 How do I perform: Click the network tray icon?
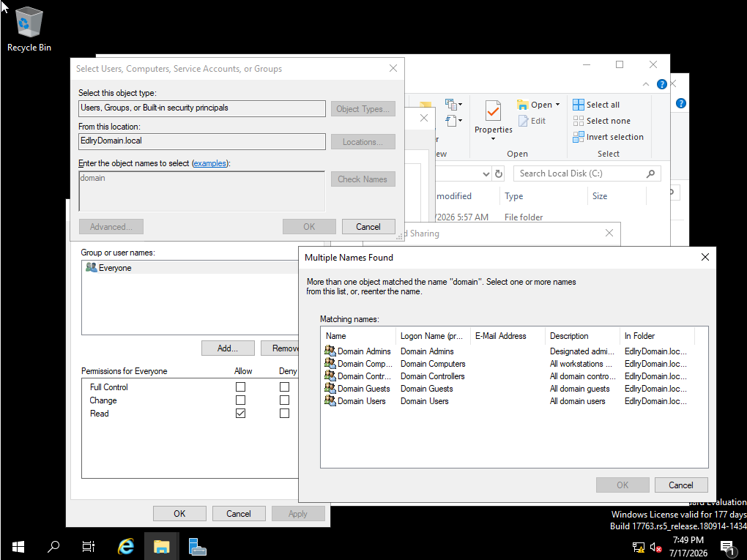pos(639,548)
